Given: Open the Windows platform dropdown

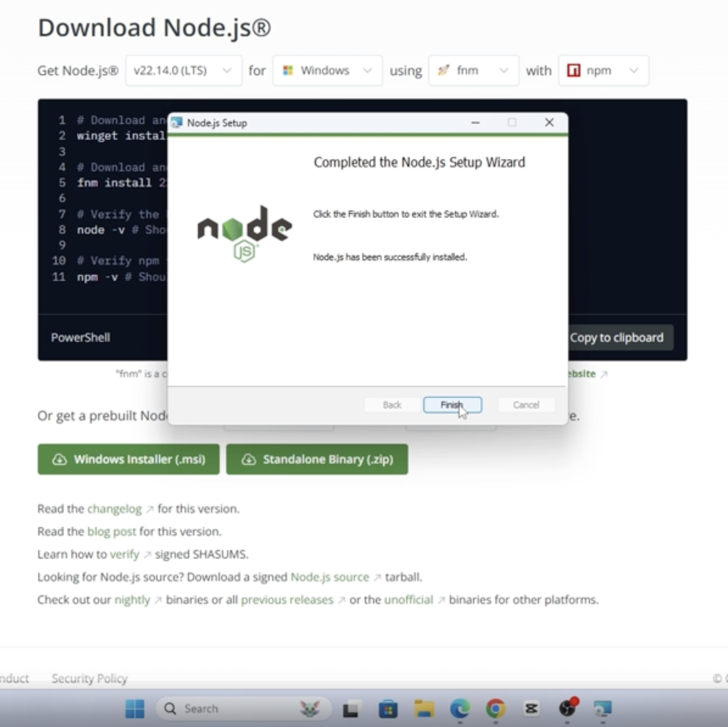Looking at the screenshot, I should tap(327, 71).
